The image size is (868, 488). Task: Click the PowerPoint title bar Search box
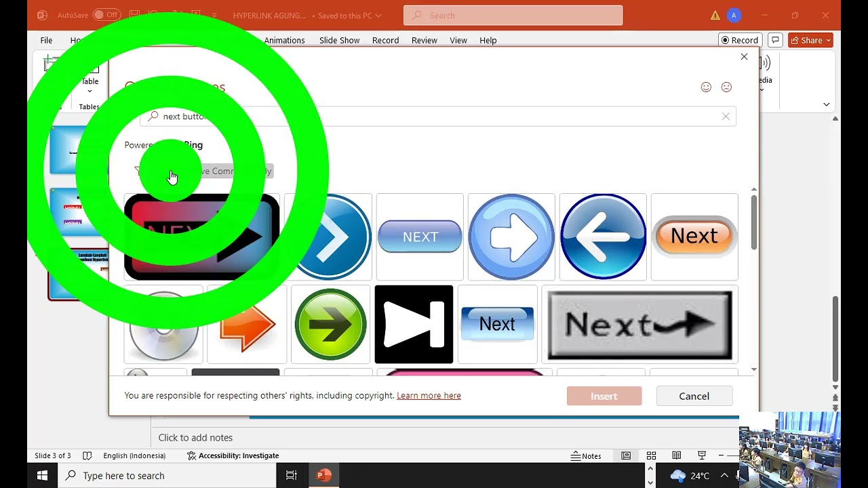[513, 15]
